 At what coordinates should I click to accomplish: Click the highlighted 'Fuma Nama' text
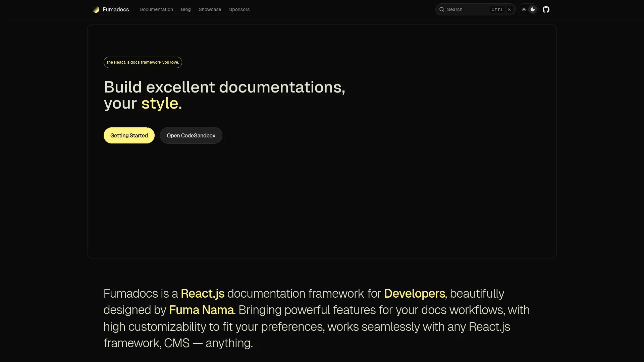pyautogui.click(x=201, y=310)
